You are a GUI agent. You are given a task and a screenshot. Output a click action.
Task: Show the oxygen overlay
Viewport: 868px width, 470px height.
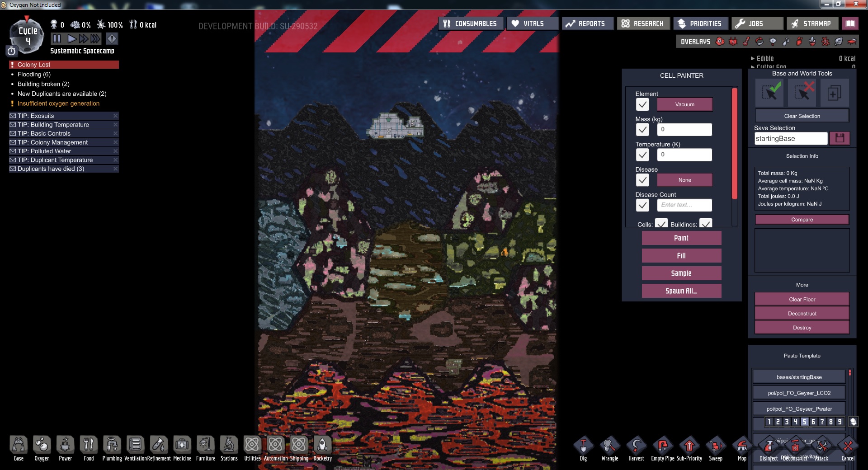pos(720,42)
